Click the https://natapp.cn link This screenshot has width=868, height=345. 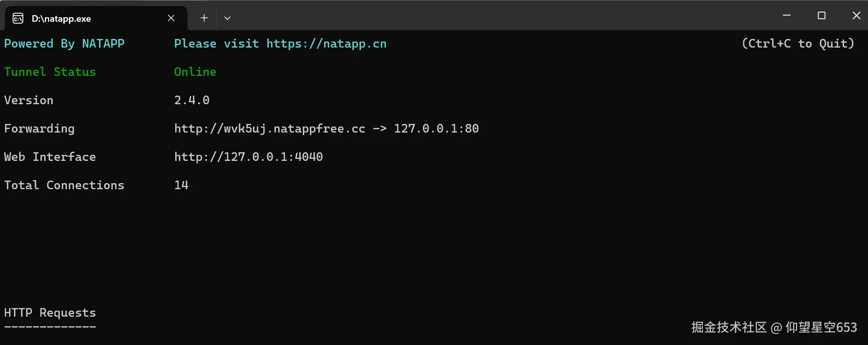pyautogui.click(x=326, y=44)
